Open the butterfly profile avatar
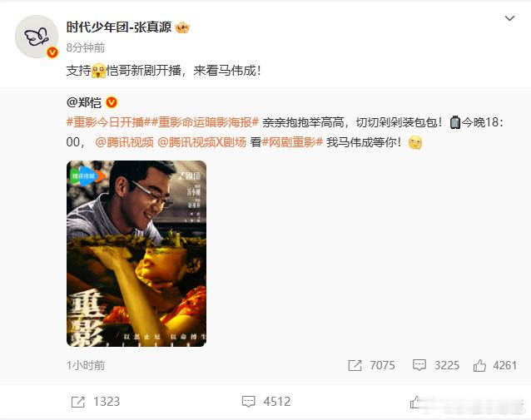Screen dimensions: 531x420 click(37, 37)
